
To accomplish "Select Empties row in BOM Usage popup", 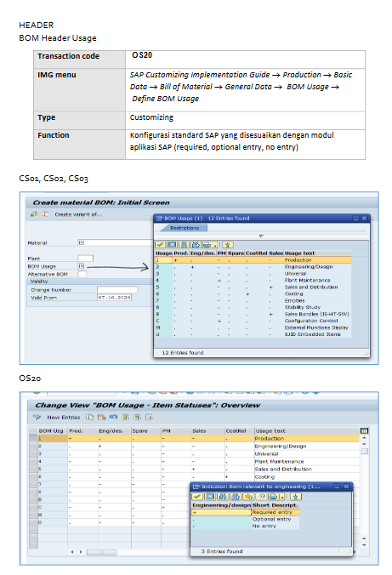I will (x=253, y=300).
